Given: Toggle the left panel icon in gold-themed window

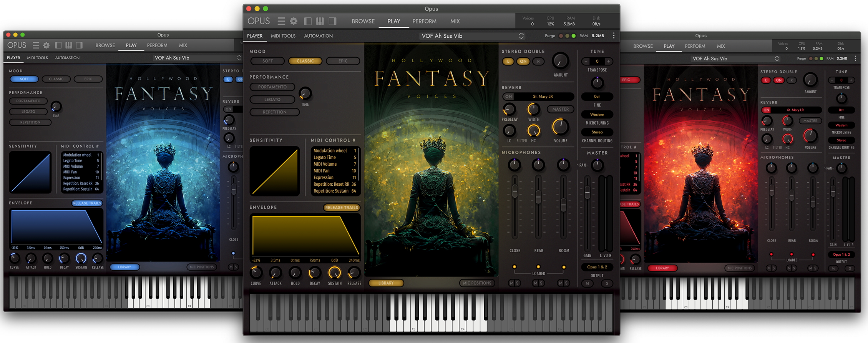Looking at the screenshot, I should point(308,21).
